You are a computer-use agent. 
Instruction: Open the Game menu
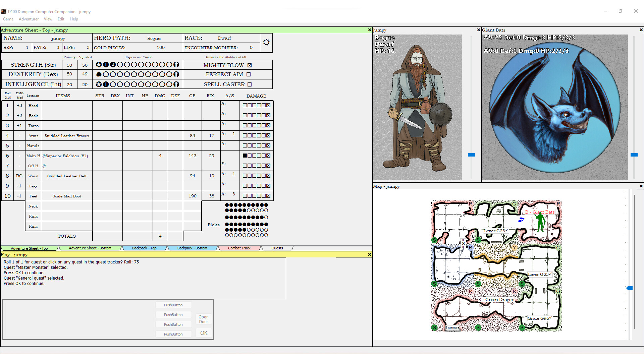tap(8, 19)
